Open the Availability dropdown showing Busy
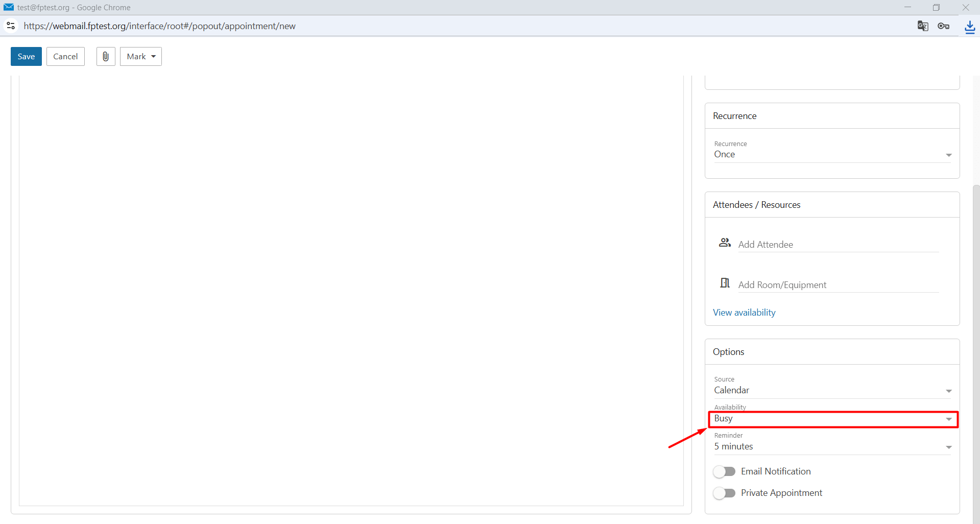Image resolution: width=980 pixels, height=524 pixels. click(x=833, y=419)
